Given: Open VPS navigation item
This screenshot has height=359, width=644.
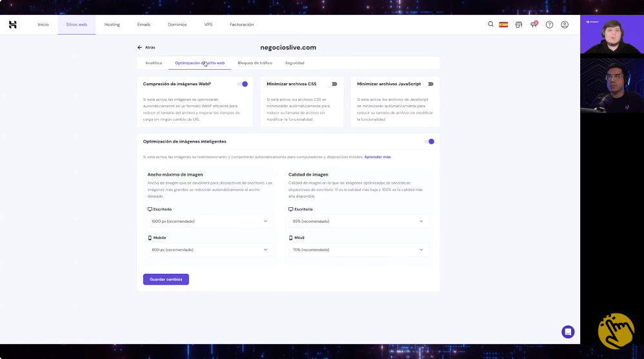Looking at the screenshot, I should coord(208,25).
